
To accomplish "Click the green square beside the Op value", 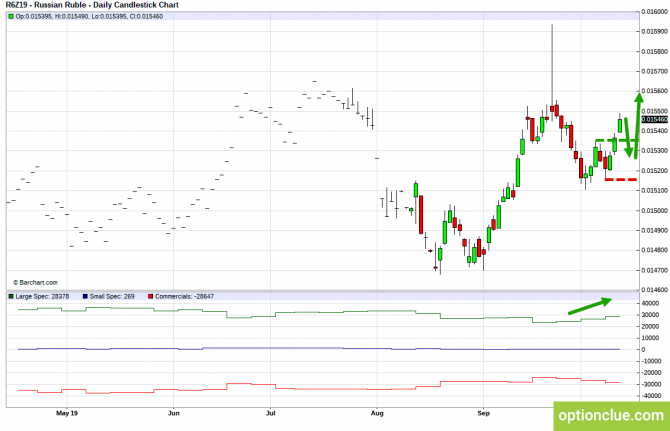I will pyautogui.click(x=11, y=17).
